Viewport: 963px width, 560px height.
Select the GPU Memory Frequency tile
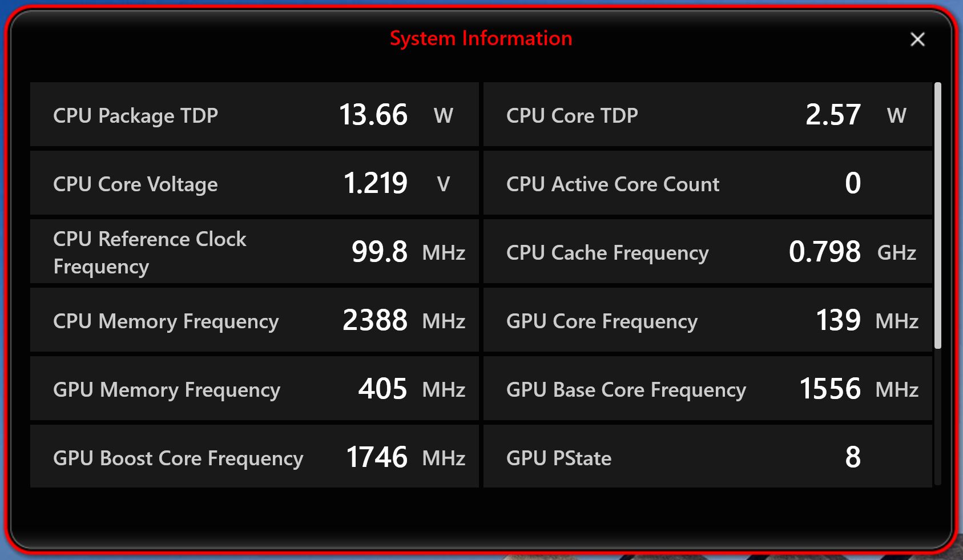254,389
